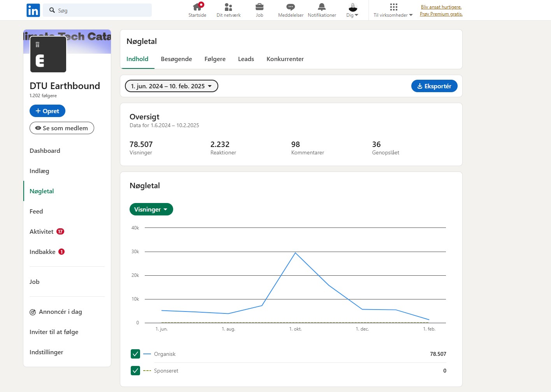The image size is (551, 392).
Task: Click the Oversigt heading
Action: (144, 117)
